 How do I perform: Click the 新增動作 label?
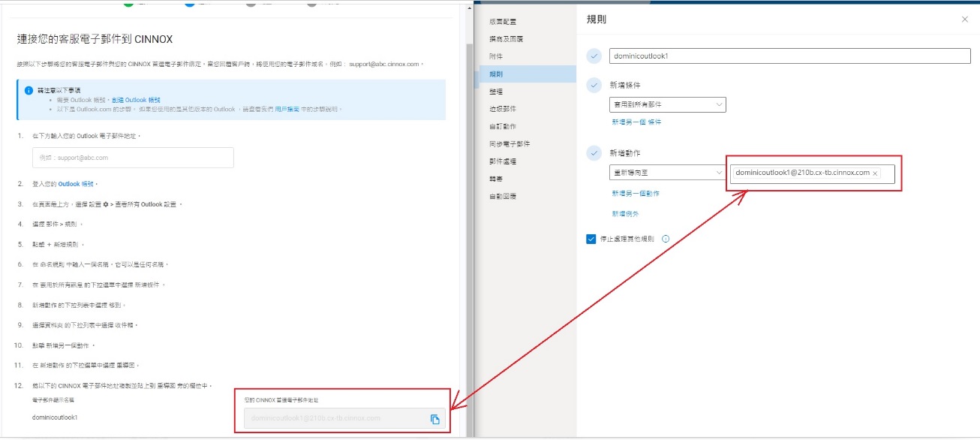(x=625, y=153)
